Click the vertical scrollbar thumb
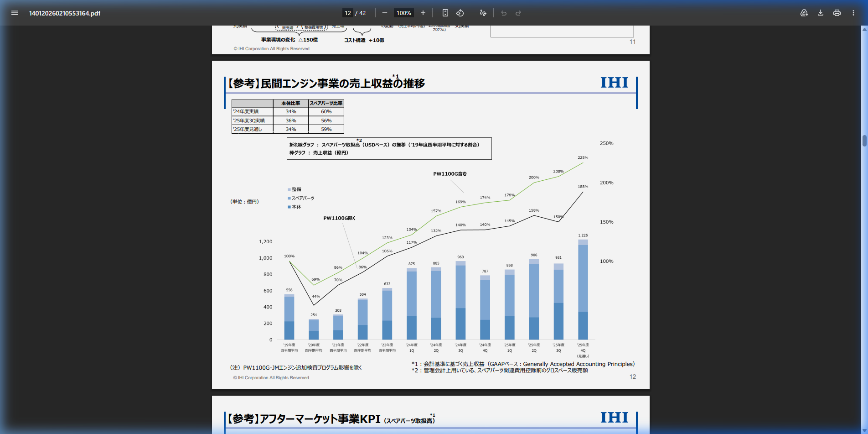 click(864, 141)
